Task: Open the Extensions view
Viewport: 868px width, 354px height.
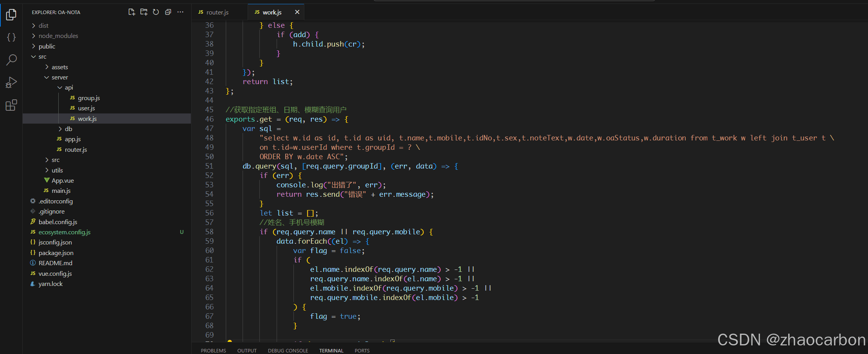Action: [11, 105]
